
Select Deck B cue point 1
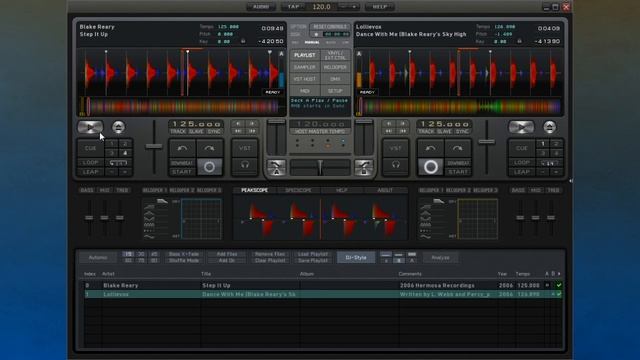coord(543,144)
